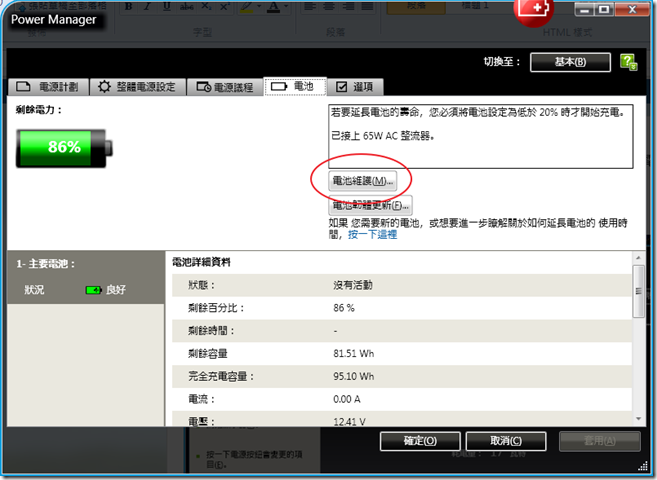Open the help icon beside 基本 button

629,62
